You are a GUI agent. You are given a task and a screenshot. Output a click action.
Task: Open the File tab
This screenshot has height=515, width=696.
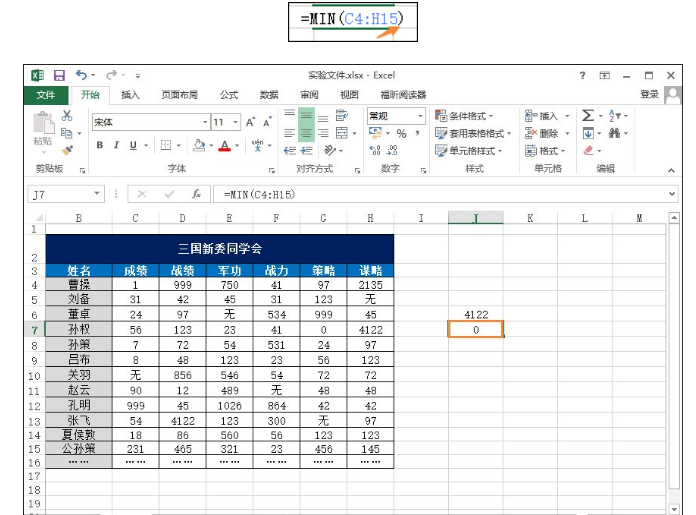[46, 95]
